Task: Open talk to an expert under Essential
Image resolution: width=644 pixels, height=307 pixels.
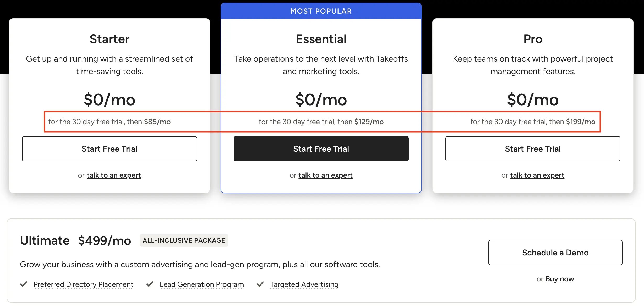Action: (x=325, y=175)
